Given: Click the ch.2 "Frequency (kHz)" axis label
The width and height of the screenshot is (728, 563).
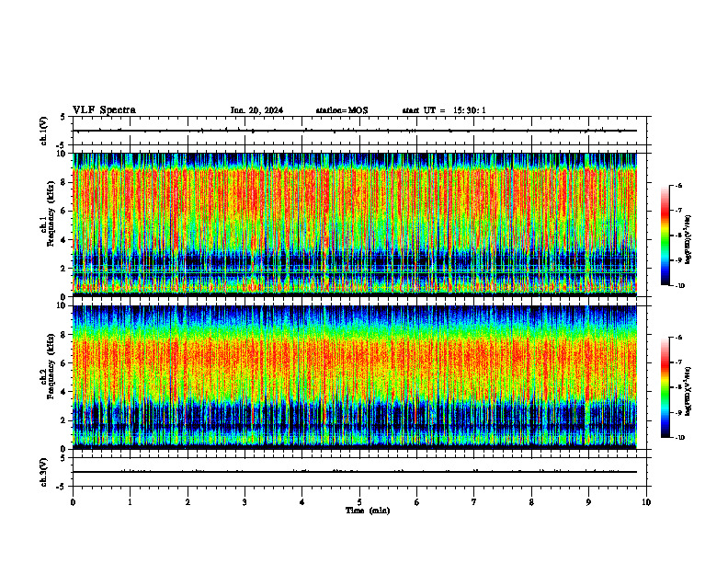Looking at the screenshot, I should click(x=51, y=366).
